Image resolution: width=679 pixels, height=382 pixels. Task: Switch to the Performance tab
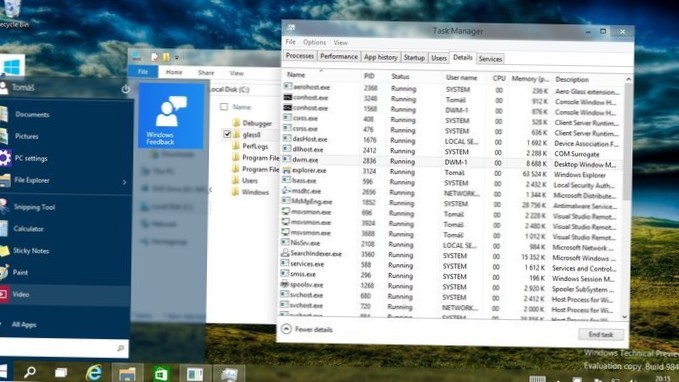pyautogui.click(x=339, y=56)
